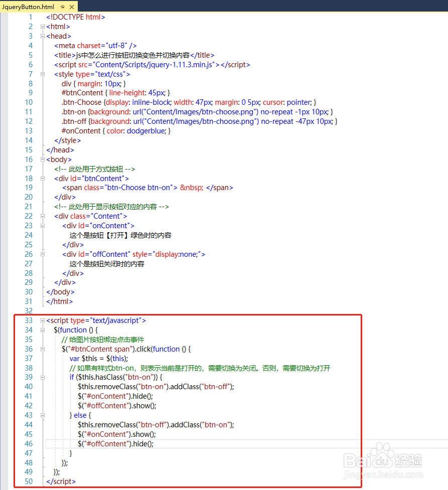Click the removeClass("btn-on").addClass("btn-off") line

[156, 387]
